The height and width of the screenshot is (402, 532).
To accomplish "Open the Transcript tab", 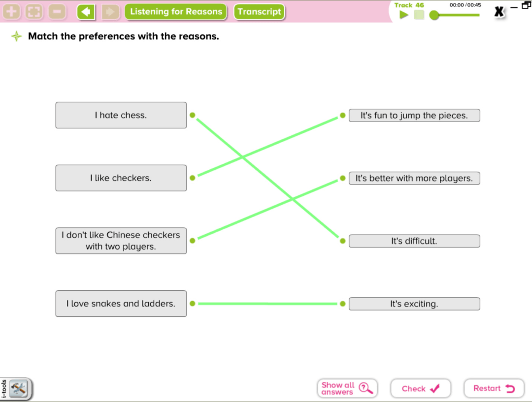I will coord(259,12).
